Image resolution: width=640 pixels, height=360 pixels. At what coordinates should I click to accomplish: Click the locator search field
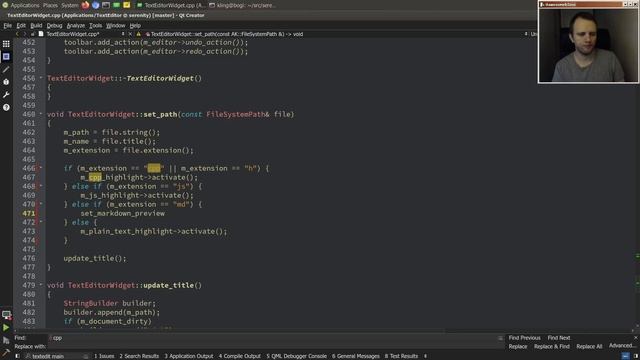pos(56,356)
